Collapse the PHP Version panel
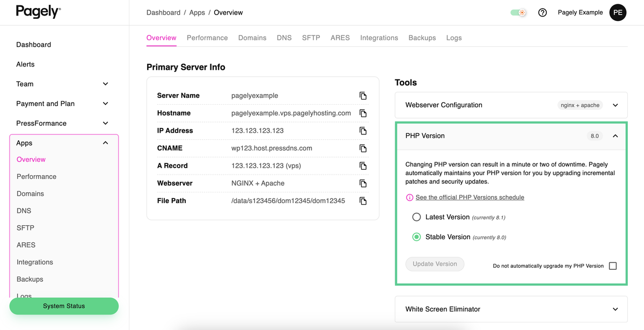This screenshot has height=330, width=644. coord(616,136)
